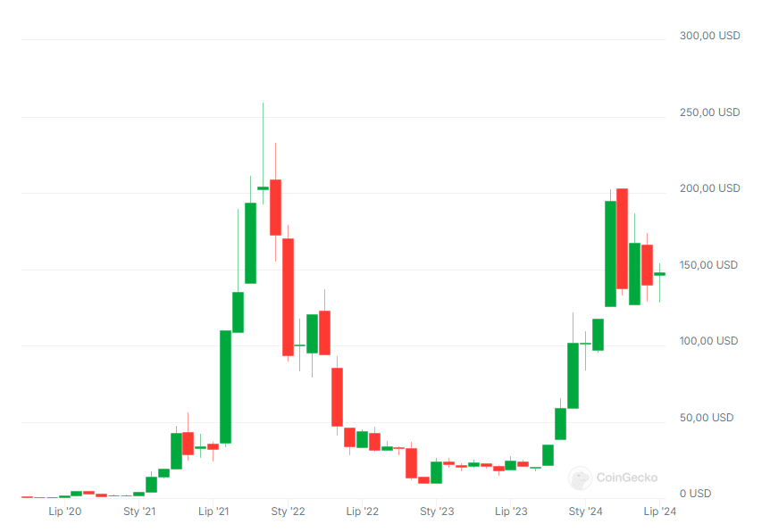
Task: Click the 0 USD price axis label
Action: pos(695,494)
